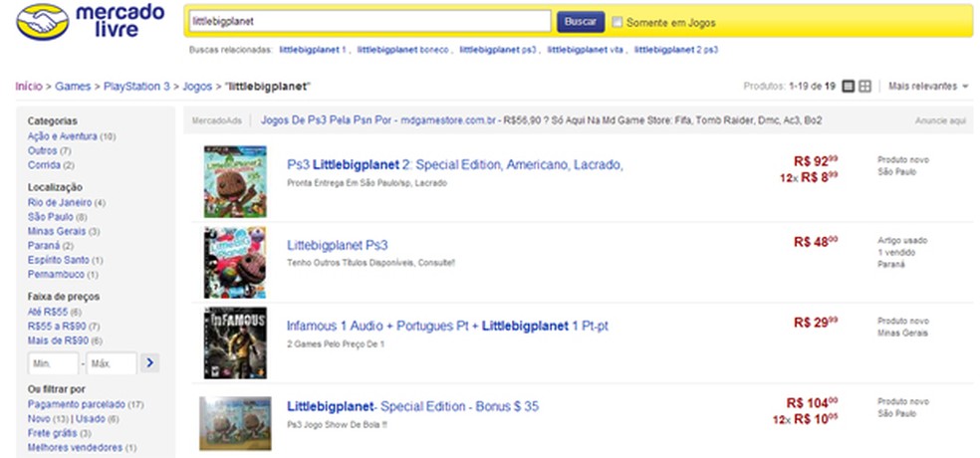The width and height of the screenshot is (980, 458).
Task: Click 'Artigo usado' condition text
Action: pos(902,241)
